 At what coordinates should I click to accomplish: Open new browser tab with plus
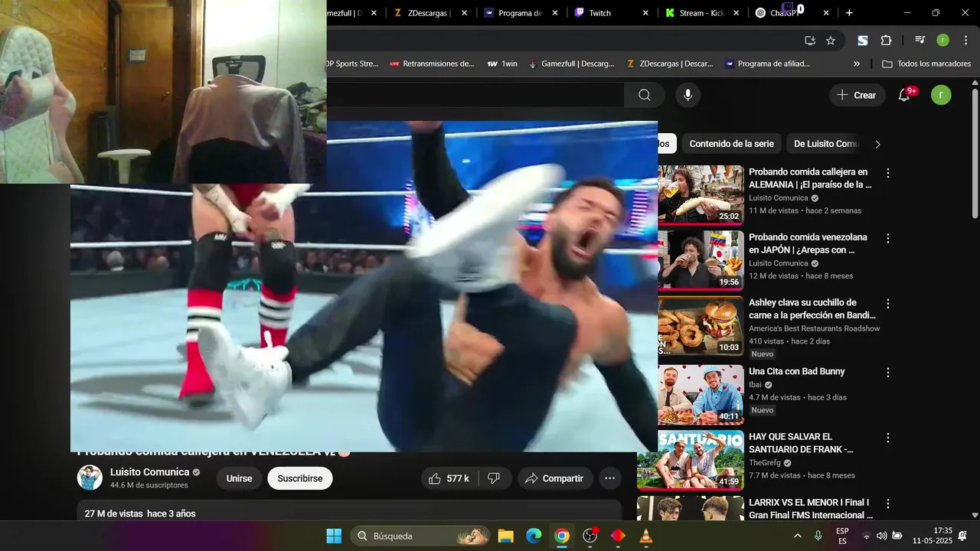coord(849,13)
